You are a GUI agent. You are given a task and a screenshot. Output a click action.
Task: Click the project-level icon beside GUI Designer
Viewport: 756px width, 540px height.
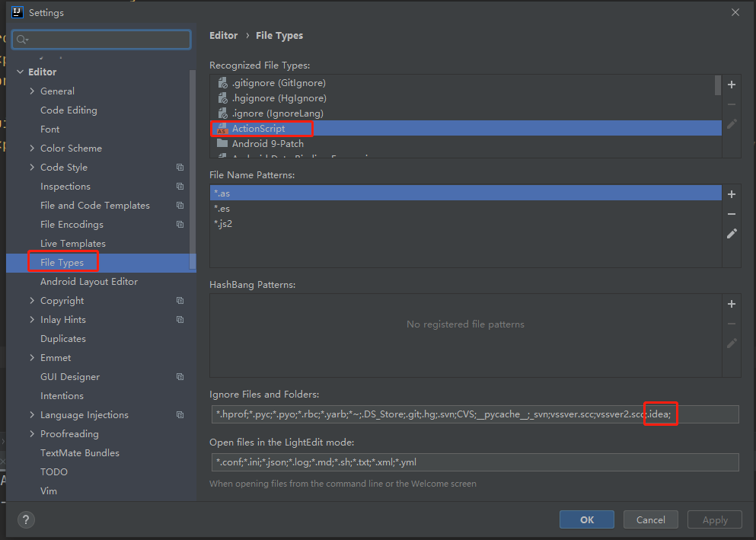point(180,376)
